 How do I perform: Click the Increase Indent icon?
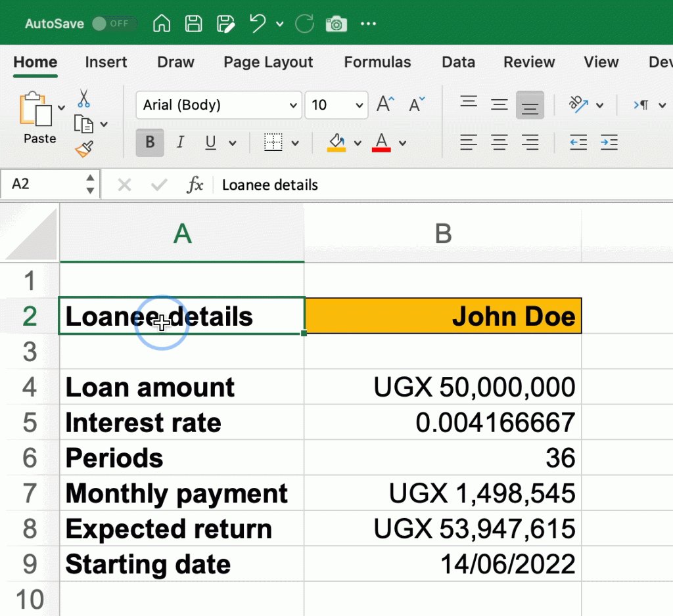click(x=609, y=142)
